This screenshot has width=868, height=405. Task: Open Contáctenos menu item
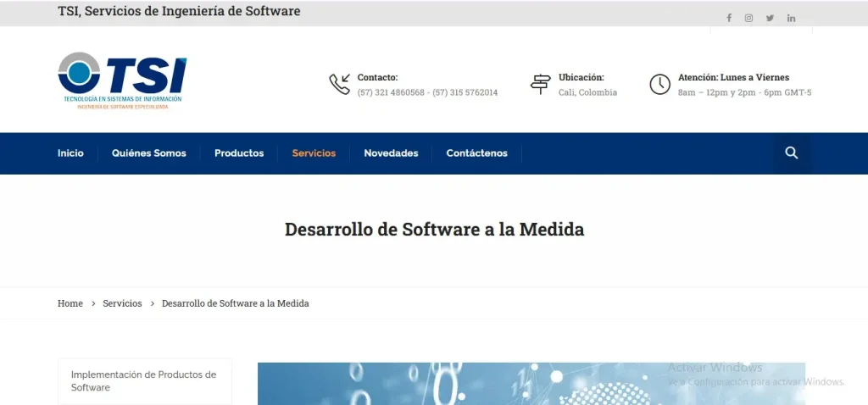(476, 153)
